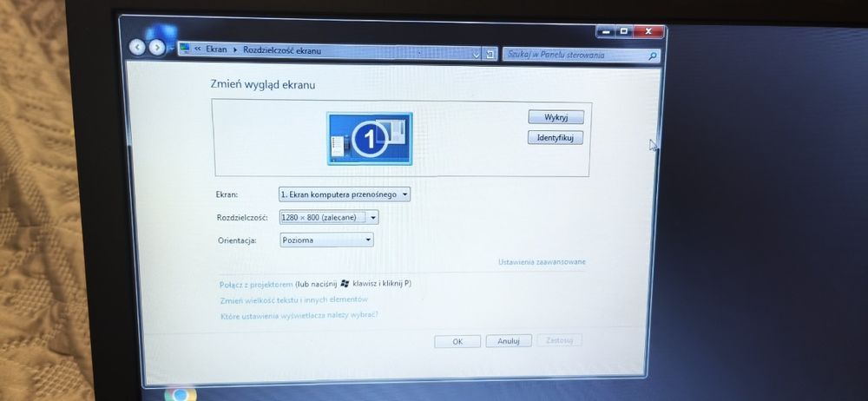This screenshot has width=868, height=401.
Task: Click the search magnifier icon
Action: pos(653,56)
